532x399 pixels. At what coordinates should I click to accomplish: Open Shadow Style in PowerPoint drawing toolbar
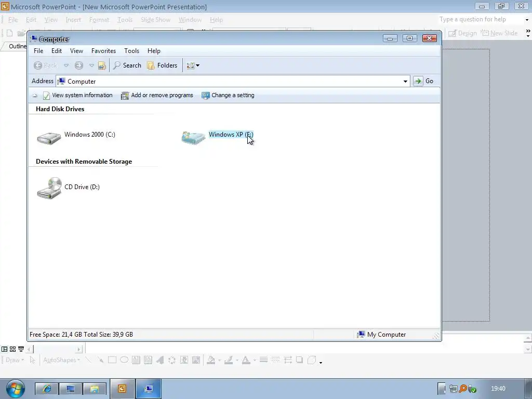(x=299, y=360)
